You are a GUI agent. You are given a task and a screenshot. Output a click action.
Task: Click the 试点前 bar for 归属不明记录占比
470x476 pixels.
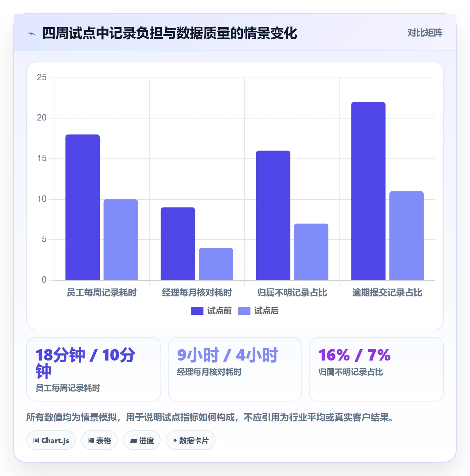[x=273, y=215]
